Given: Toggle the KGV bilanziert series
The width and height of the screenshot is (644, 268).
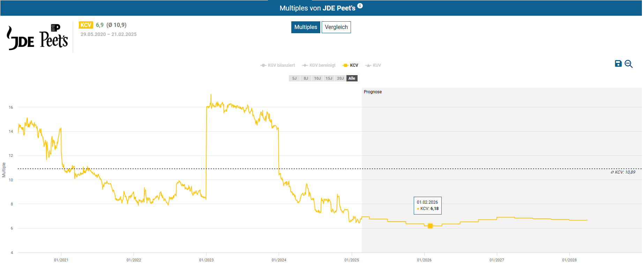Looking at the screenshot, I should [x=278, y=65].
